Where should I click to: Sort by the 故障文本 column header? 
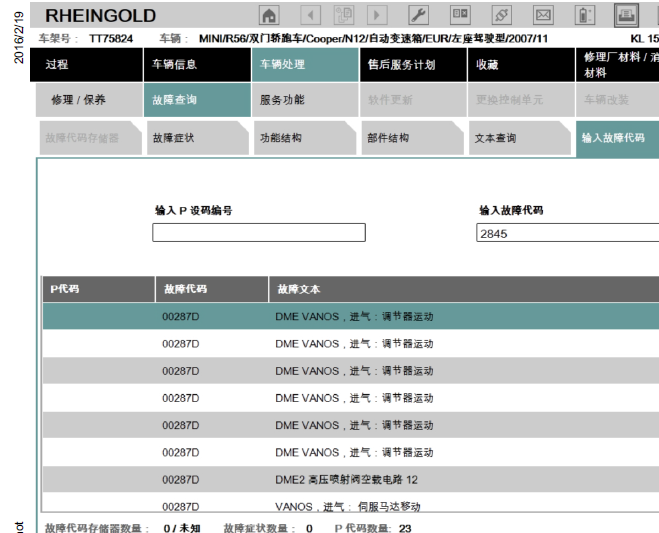coord(464,289)
